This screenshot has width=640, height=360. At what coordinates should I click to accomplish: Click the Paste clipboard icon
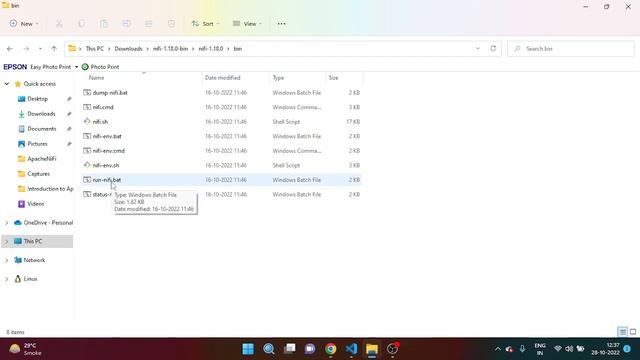point(104,24)
